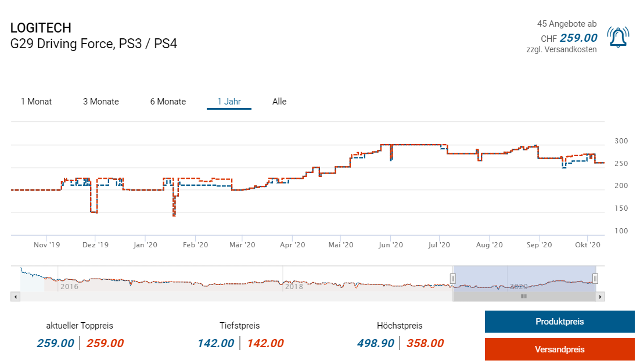640x364 pixels.
Task: Click the 2018 marker in the navigator
Action: pyautogui.click(x=293, y=286)
